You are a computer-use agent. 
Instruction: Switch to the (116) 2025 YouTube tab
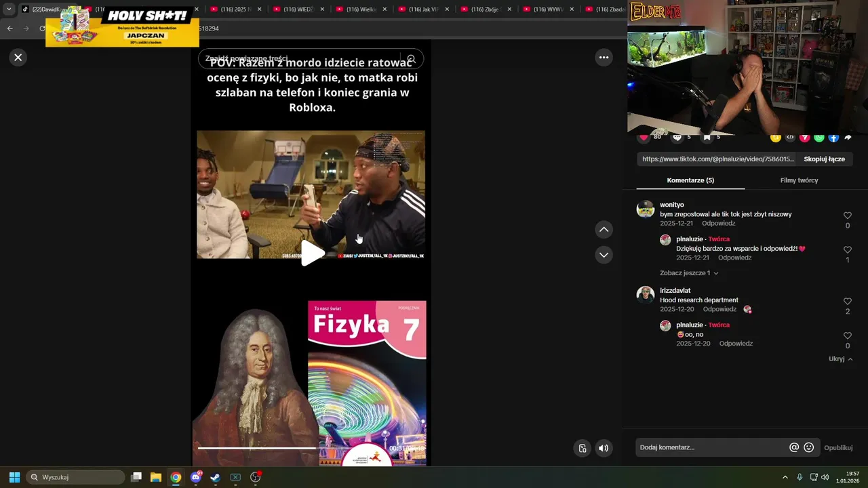tap(235, 9)
